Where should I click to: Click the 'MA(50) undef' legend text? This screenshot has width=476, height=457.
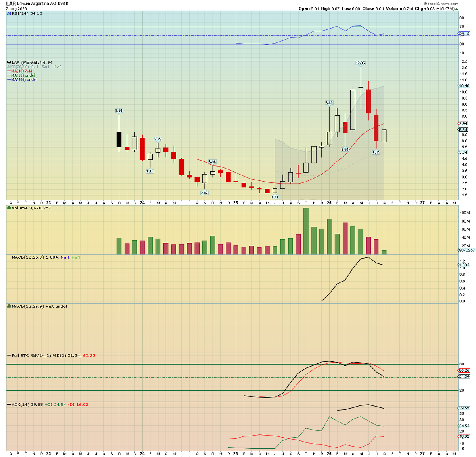[x=23, y=75]
